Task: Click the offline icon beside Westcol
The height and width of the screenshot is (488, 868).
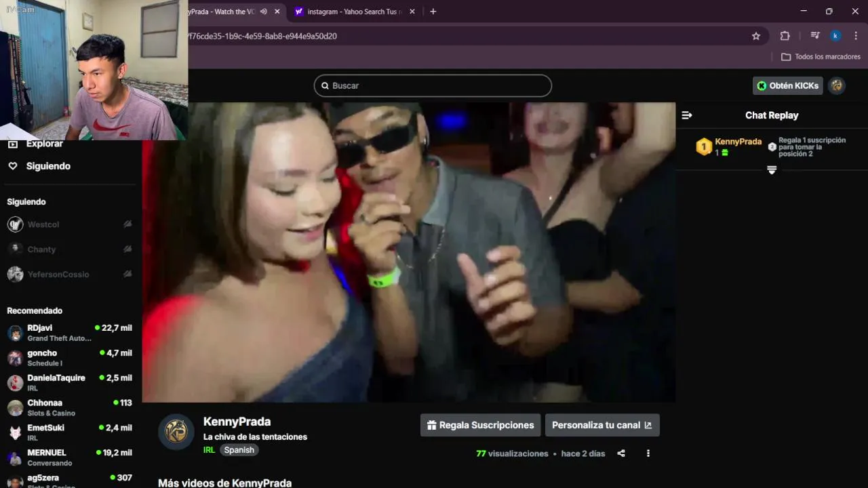Action: 127,224
